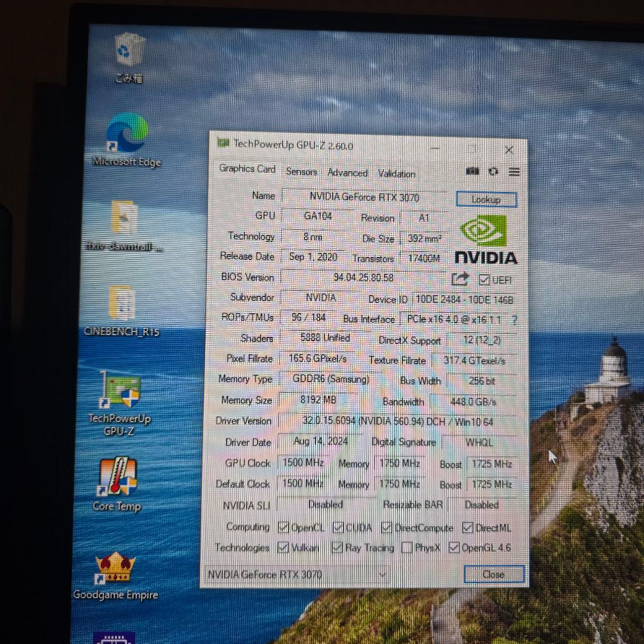Toggle the OpenGL 4.6 checkbox
The width and height of the screenshot is (644, 644).
pos(454,547)
